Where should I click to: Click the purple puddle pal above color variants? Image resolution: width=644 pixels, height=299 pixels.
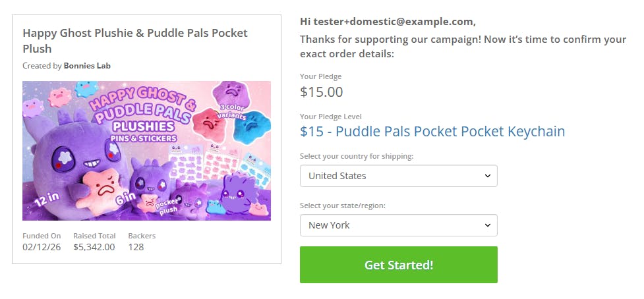[232, 94]
